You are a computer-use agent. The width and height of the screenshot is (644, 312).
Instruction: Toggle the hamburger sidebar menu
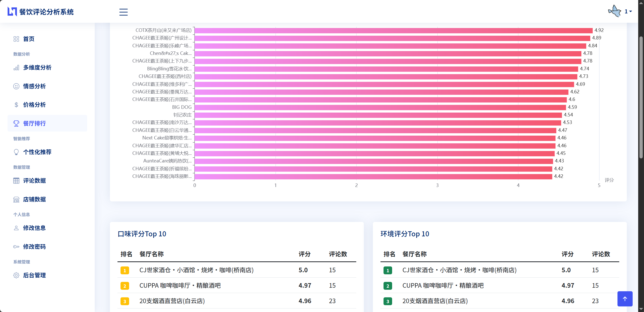(123, 12)
